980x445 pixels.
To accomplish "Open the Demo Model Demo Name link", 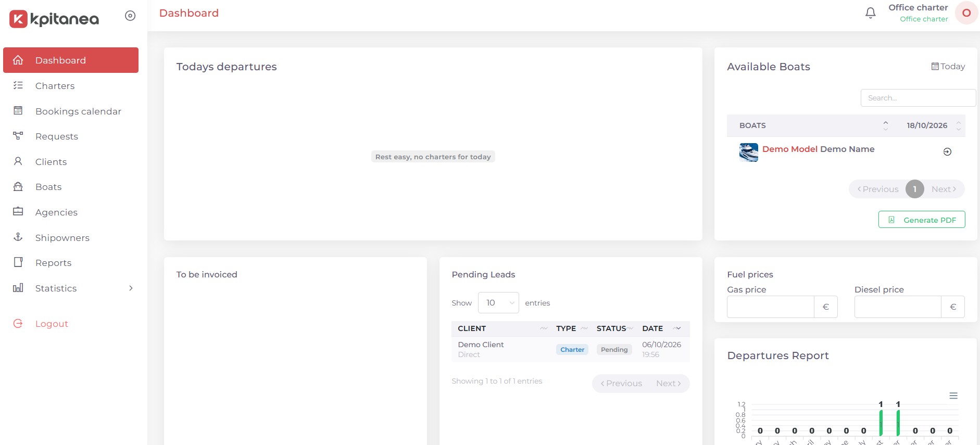I will click(x=818, y=149).
